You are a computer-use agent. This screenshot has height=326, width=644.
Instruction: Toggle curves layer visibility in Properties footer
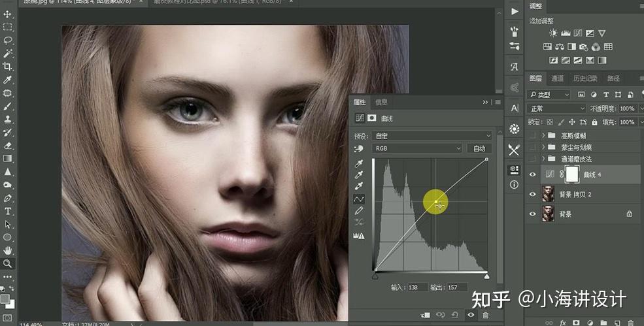[471, 315]
